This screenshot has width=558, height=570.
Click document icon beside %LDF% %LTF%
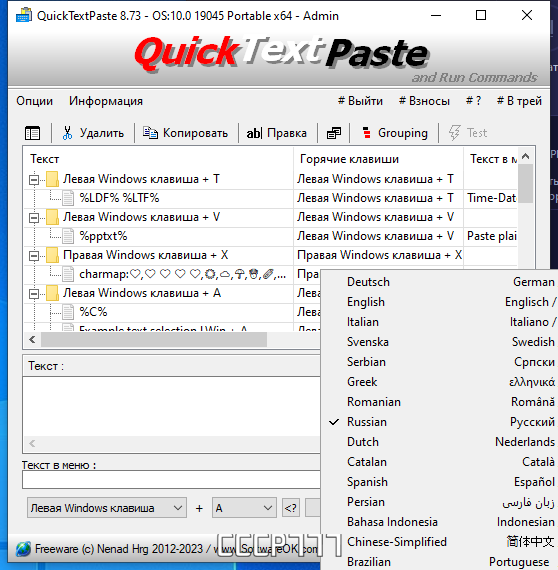point(68,198)
